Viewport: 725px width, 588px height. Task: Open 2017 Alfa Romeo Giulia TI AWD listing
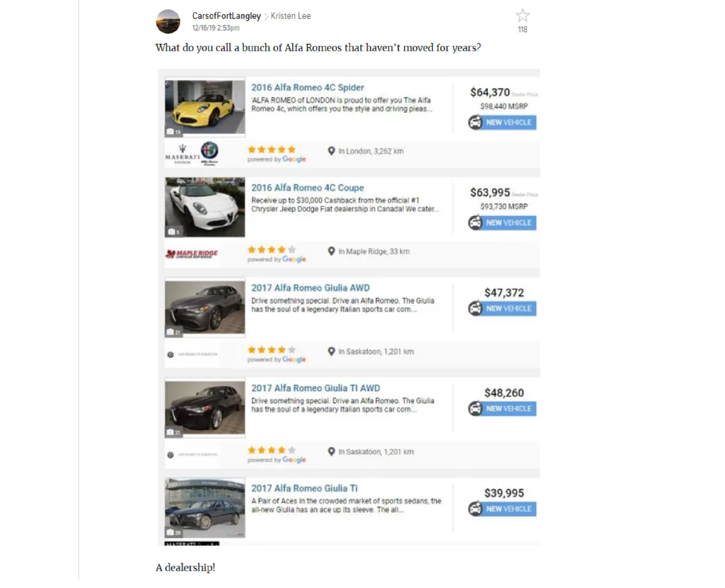coord(316,388)
